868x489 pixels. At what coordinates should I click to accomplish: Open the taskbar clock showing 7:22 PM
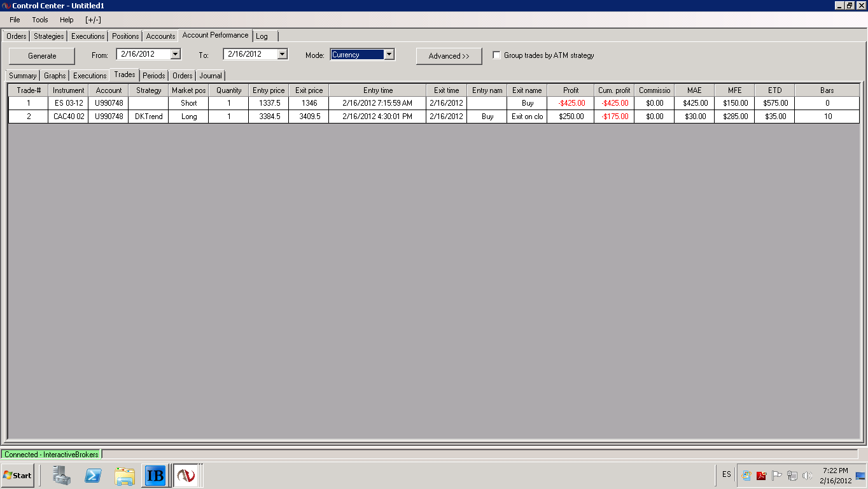click(836, 476)
